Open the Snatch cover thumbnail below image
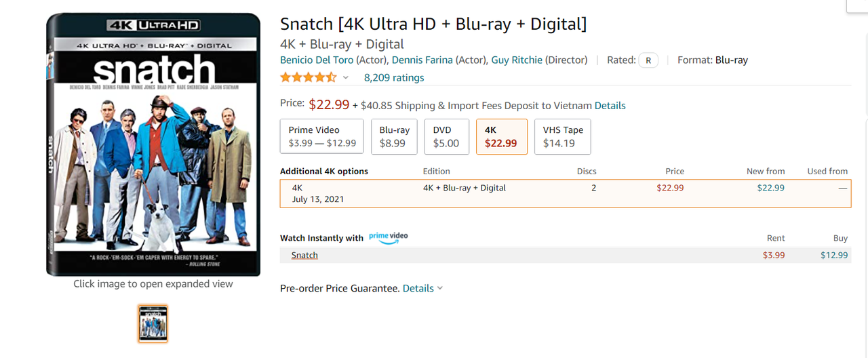 click(x=153, y=323)
